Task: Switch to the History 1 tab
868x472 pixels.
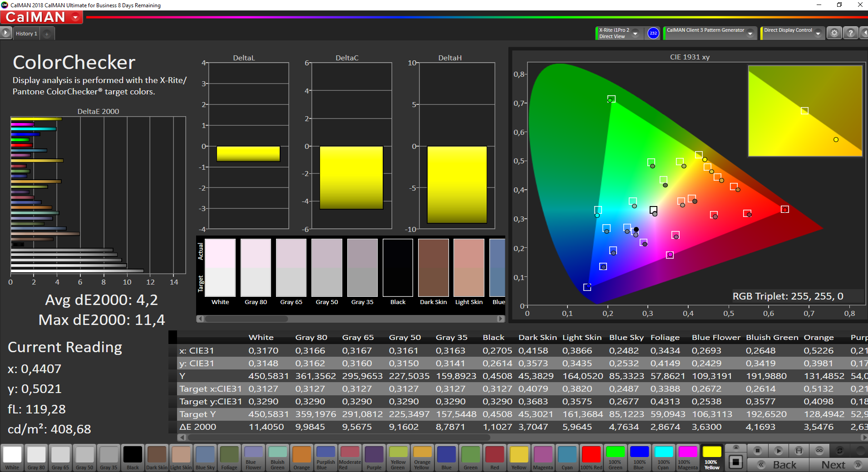Action: 26,34
